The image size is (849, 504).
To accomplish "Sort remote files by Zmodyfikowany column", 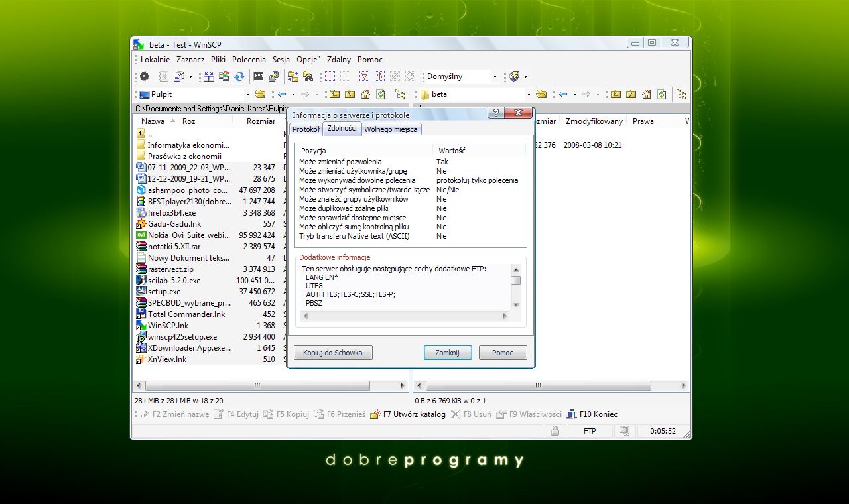I will [594, 121].
